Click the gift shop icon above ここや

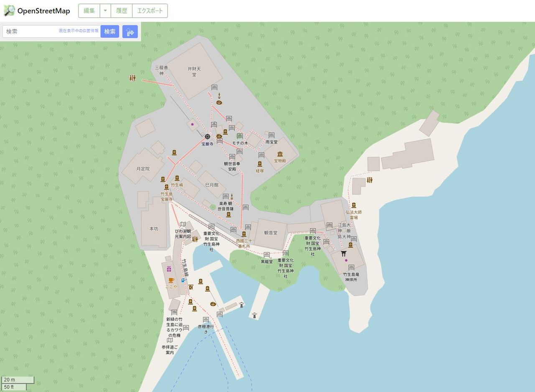coord(169,269)
